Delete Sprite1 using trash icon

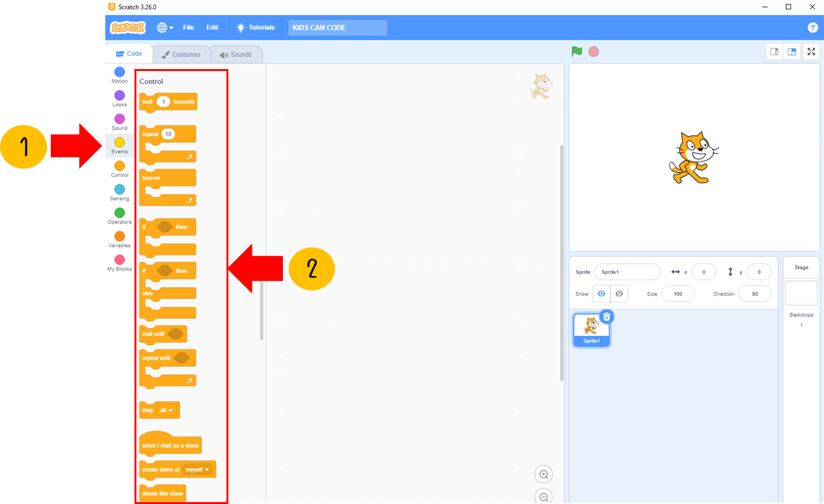(606, 316)
